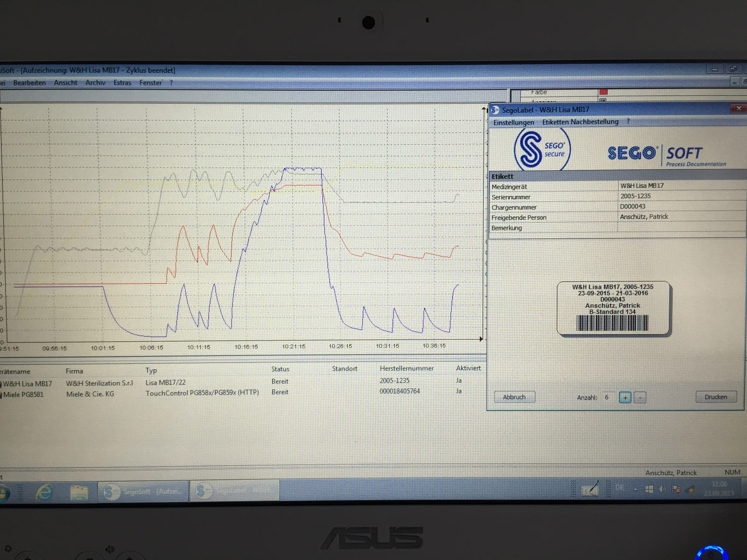
Task: Open the SegoSoft help question mark menu
Action: pos(171,83)
